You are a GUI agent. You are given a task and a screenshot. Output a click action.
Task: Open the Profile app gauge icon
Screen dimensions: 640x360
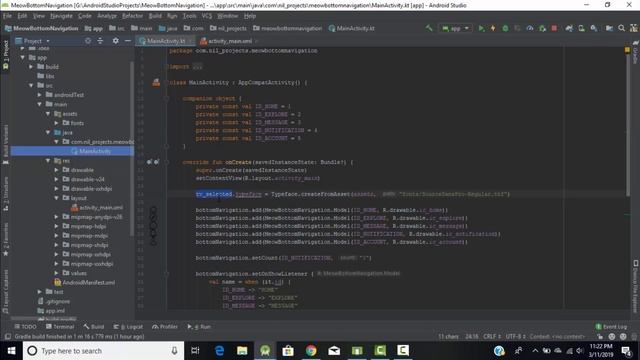530,28
